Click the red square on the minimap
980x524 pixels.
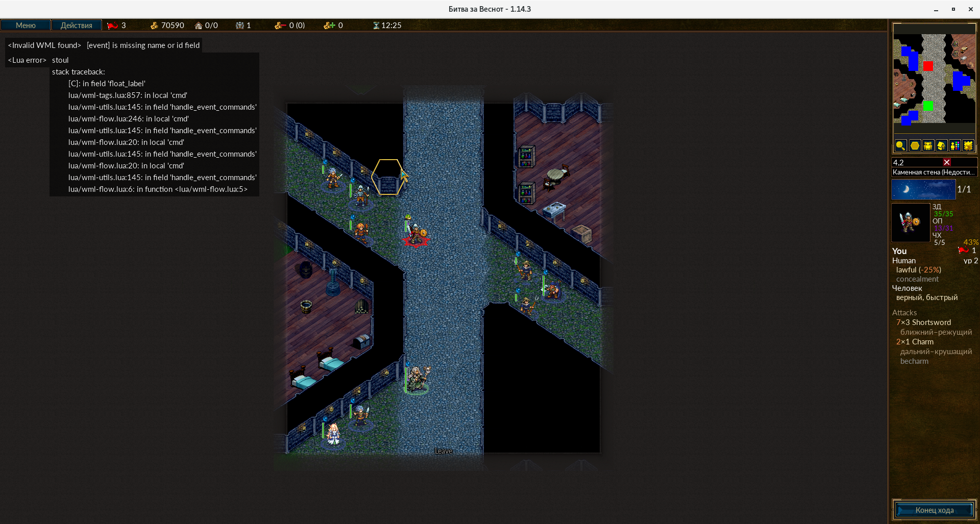click(x=928, y=66)
